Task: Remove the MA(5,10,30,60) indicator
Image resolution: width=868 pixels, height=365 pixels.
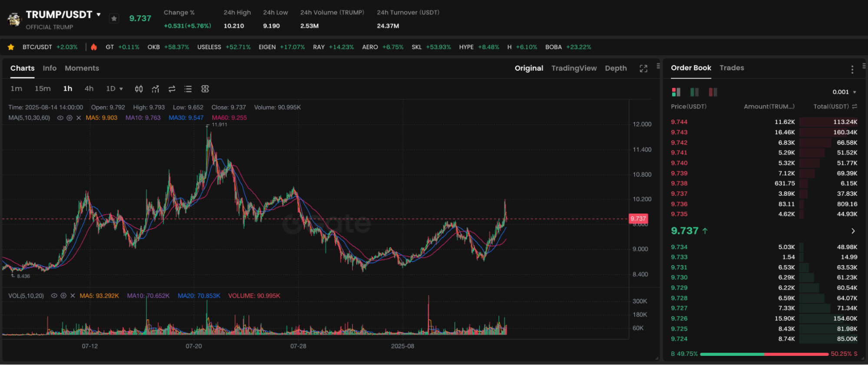Action: pyautogui.click(x=79, y=118)
